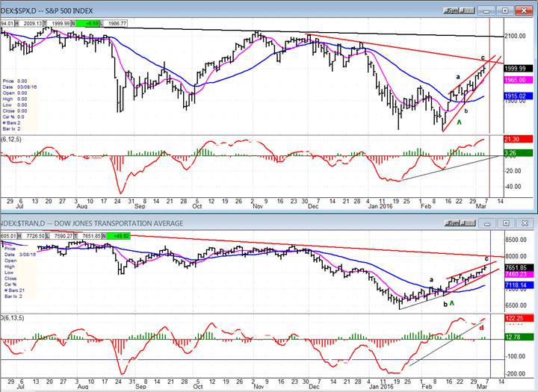Select the high value field 2009.13
This screenshot has height=392, width=538.
tap(31, 24)
